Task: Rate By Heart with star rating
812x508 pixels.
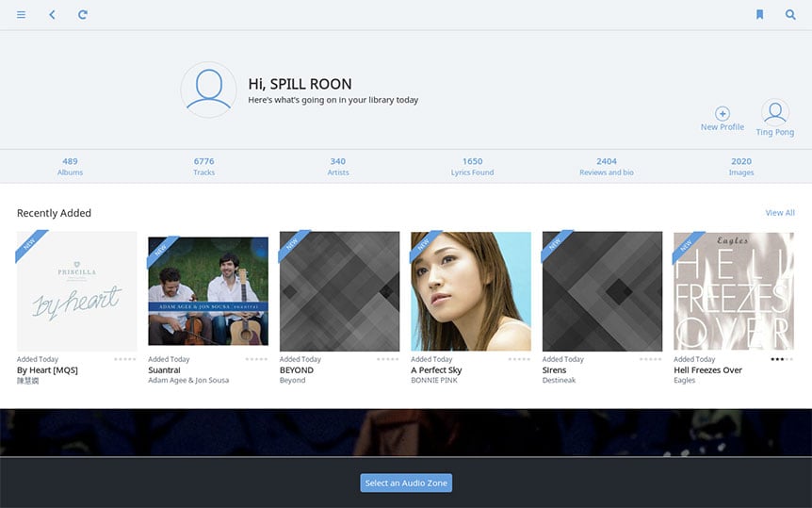Action: [x=124, y=359]
